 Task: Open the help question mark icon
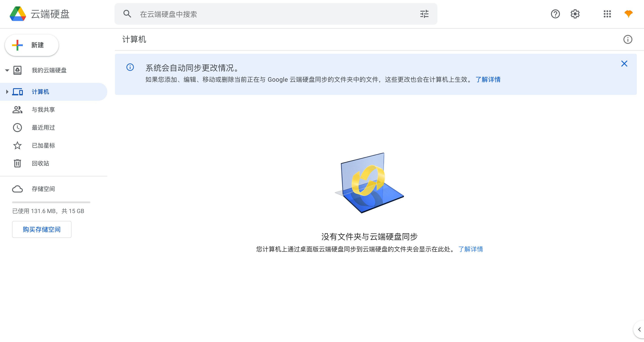[555, 14]
